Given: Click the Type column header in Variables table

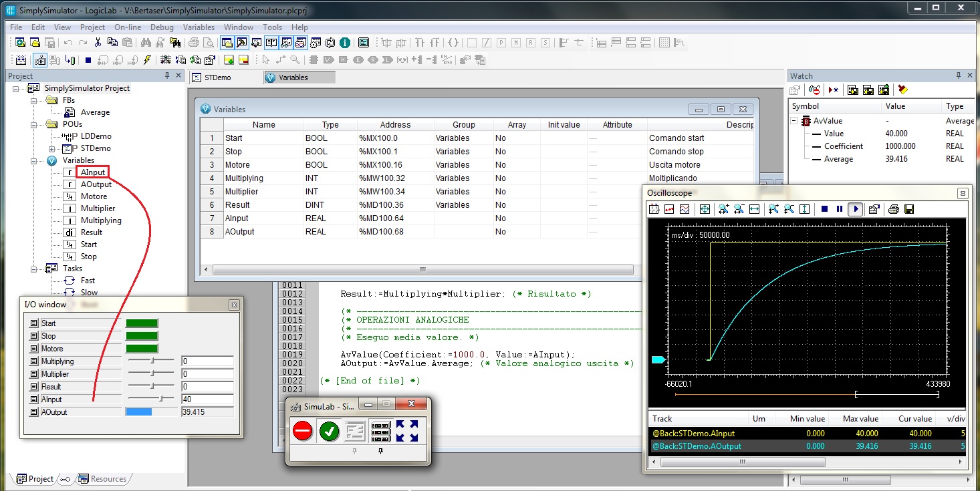Looking at the screenshot, I should 330,125.
